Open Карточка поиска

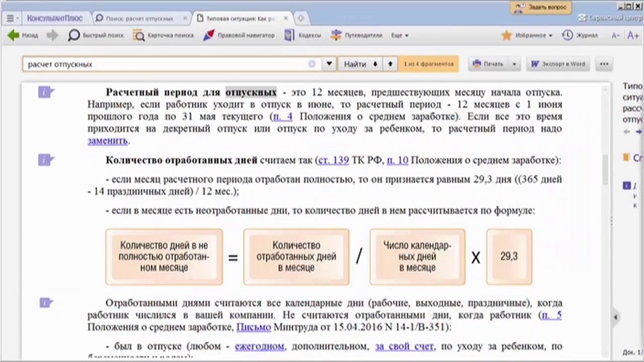pyautogui.click(x=164, y=35)
